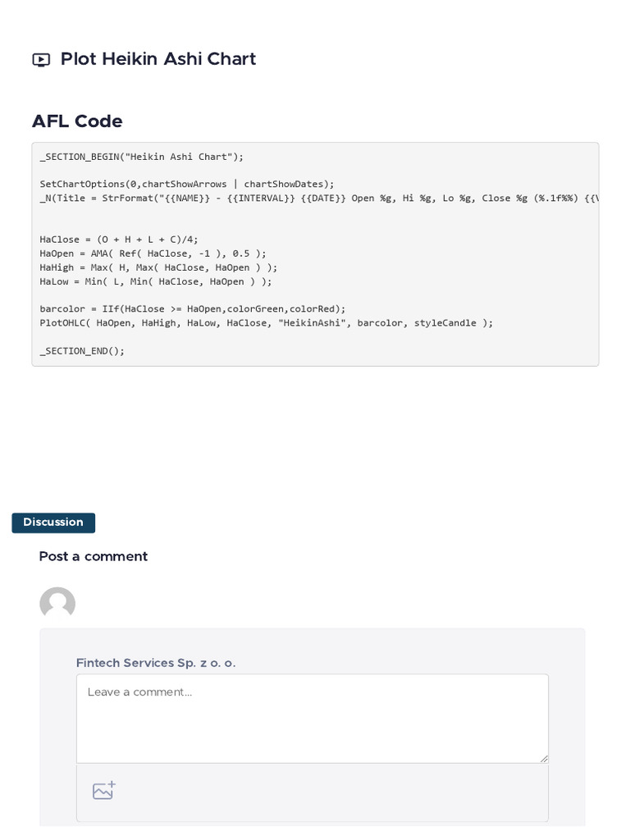Viewport: 630px width, 840px height.
Task: Click the add image icon below comment box
Action: coord(104,790)
